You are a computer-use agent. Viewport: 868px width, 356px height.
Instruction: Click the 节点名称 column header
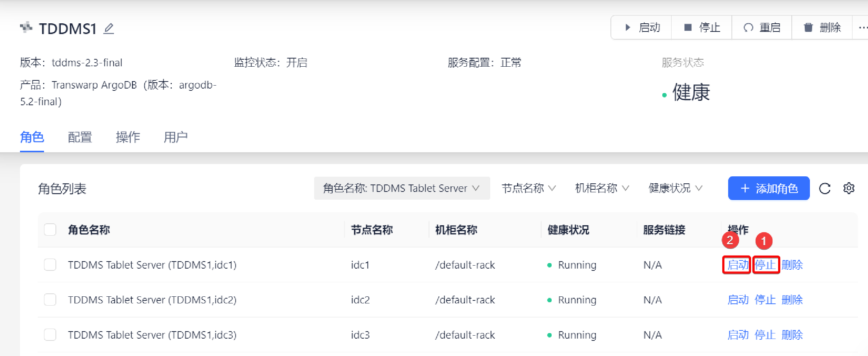[x=372, y=230]
